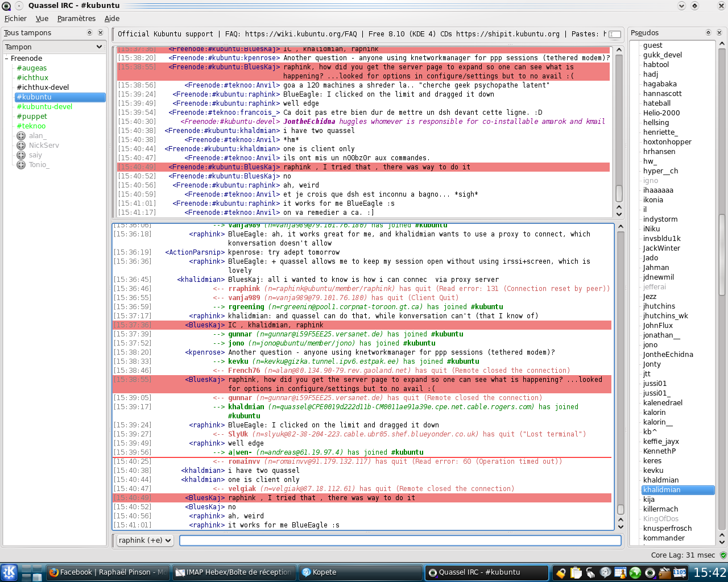Click the chat message input field
Image resolution: width=728 pixels, height=582 pixels.
coord(400,541)
